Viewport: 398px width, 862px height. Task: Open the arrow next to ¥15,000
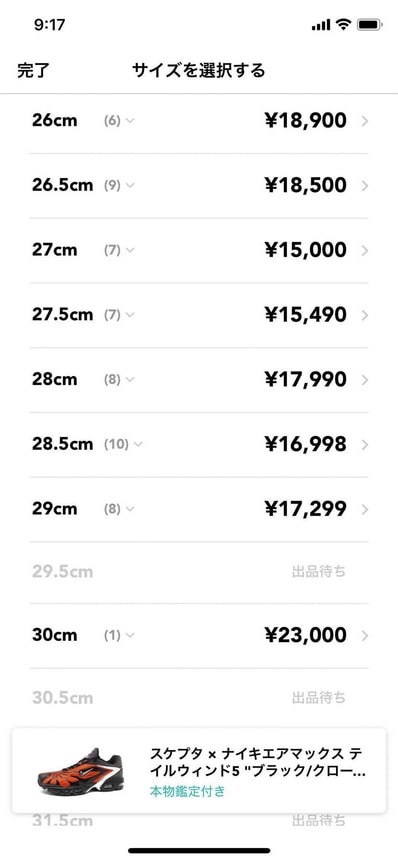[x=365, y=251]
